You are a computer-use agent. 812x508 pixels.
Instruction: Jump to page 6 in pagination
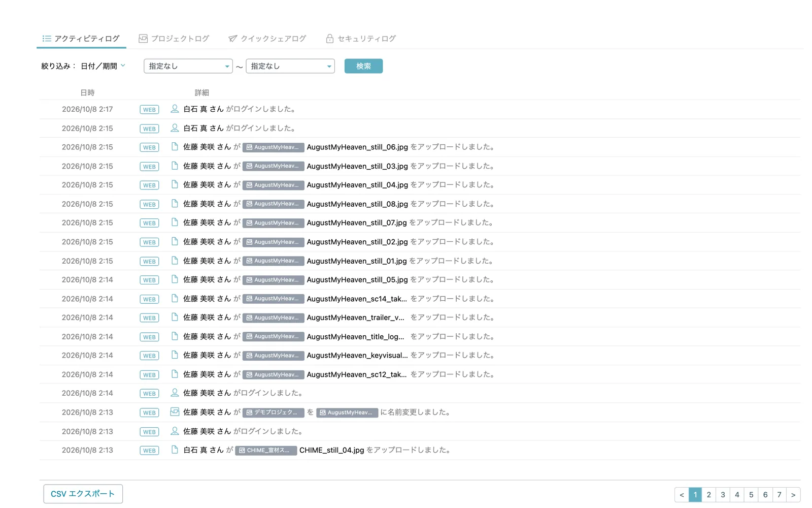(765, 495)
